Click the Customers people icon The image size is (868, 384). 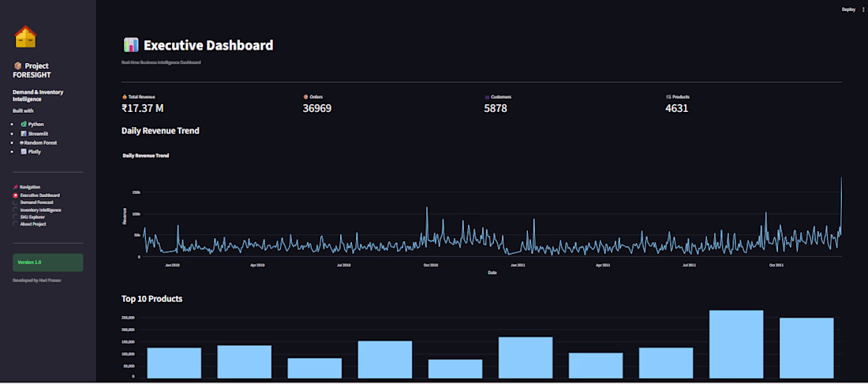tap(487, 97)
